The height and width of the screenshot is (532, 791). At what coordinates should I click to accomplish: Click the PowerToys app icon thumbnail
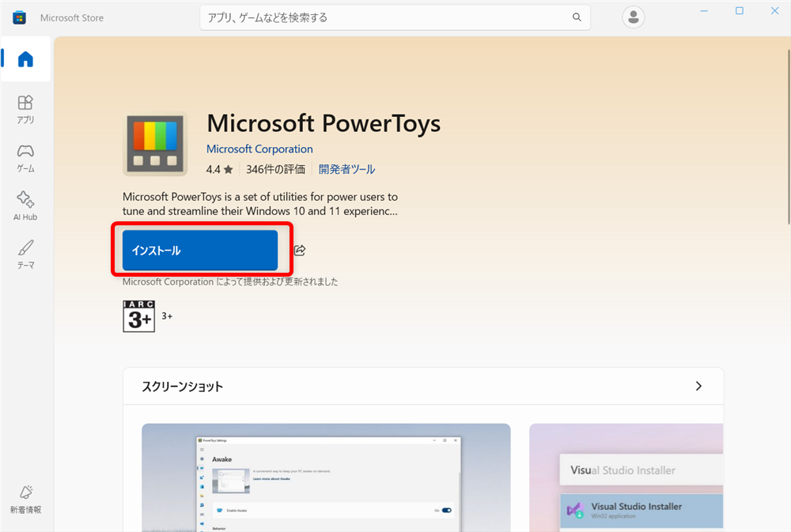pyautogui.click(x=153, y=145)
